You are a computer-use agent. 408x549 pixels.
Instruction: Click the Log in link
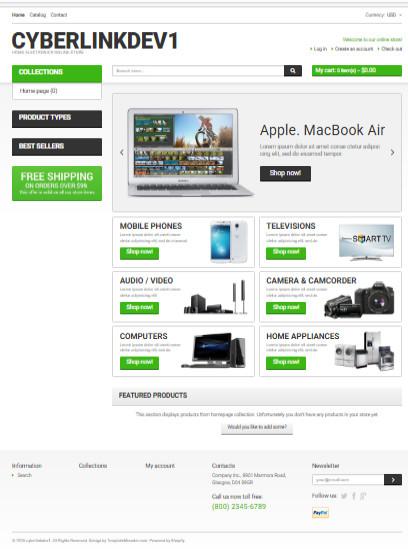[320, 49]
